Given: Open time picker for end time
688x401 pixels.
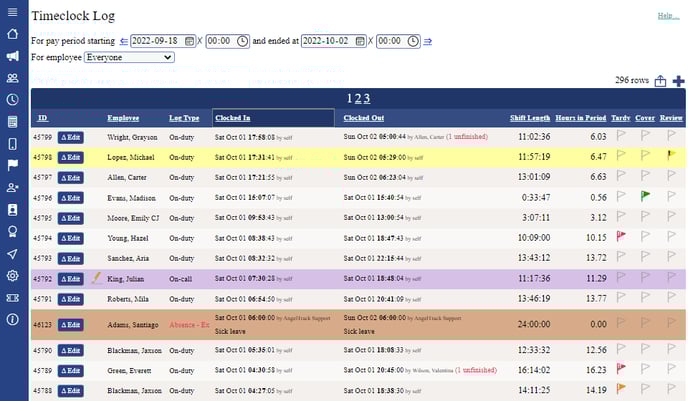Looking at the screenshot, I should (x=413, y=41).
